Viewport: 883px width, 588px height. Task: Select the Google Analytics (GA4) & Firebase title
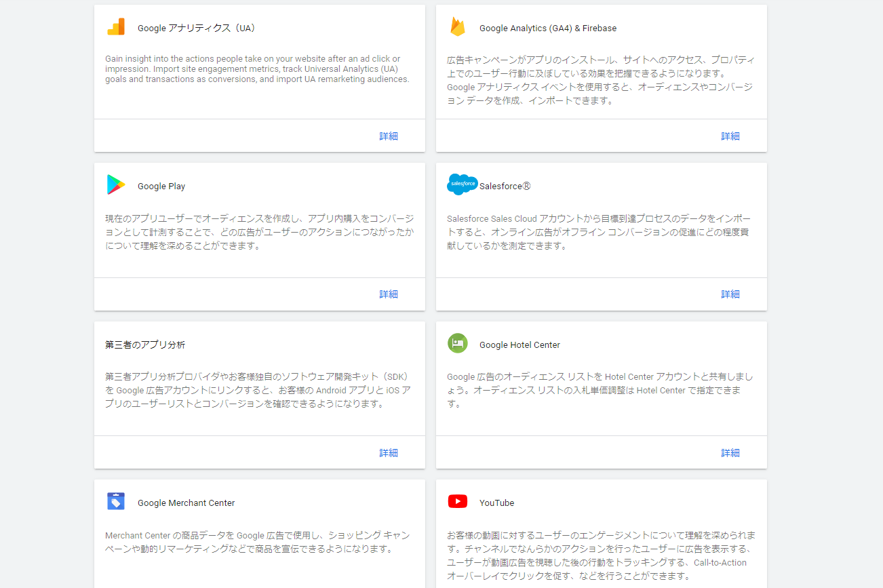click(548, 28)
